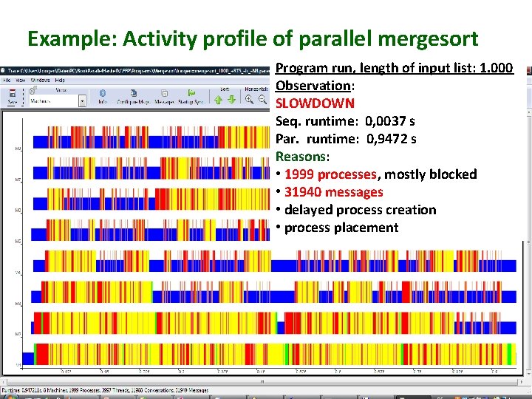Click the 'Seq. runtime: 0,0037 s' line

tap(345, 121)
